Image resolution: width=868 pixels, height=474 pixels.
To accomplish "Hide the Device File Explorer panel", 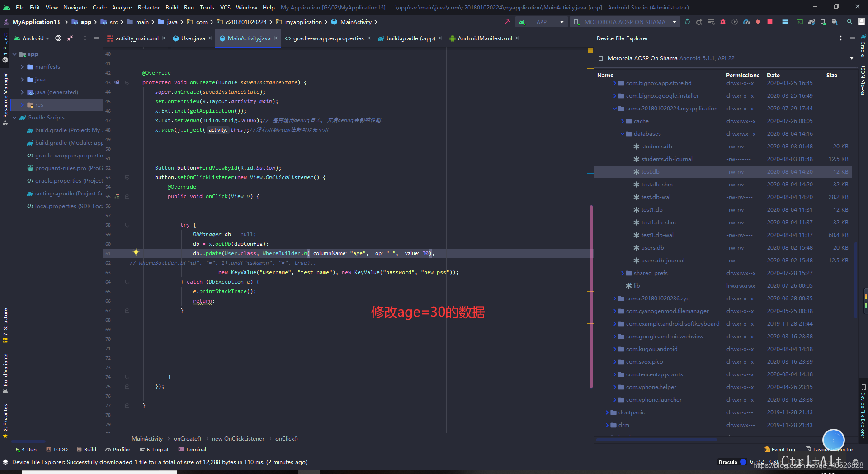I will (x=852, y=38).
